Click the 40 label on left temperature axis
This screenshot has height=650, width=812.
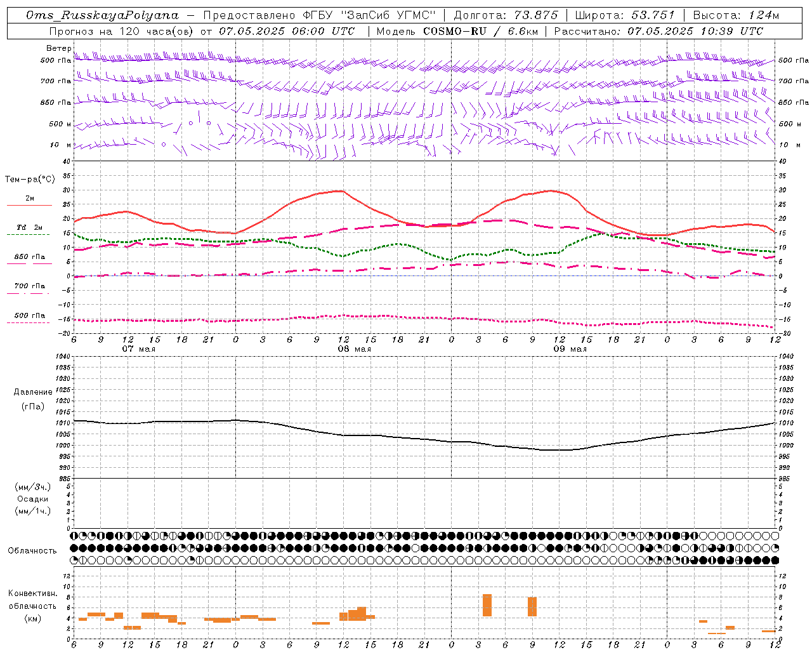pyautogui.click(x=67, y=161)
